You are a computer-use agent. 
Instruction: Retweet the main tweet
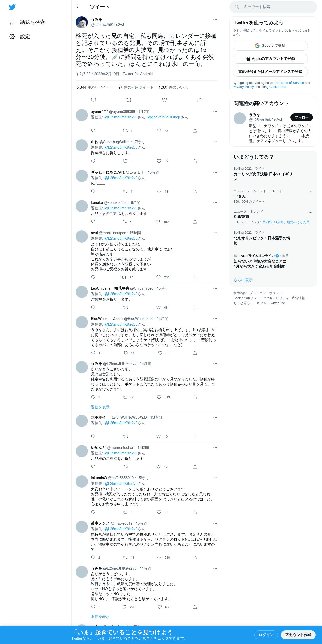coord(129,100)
